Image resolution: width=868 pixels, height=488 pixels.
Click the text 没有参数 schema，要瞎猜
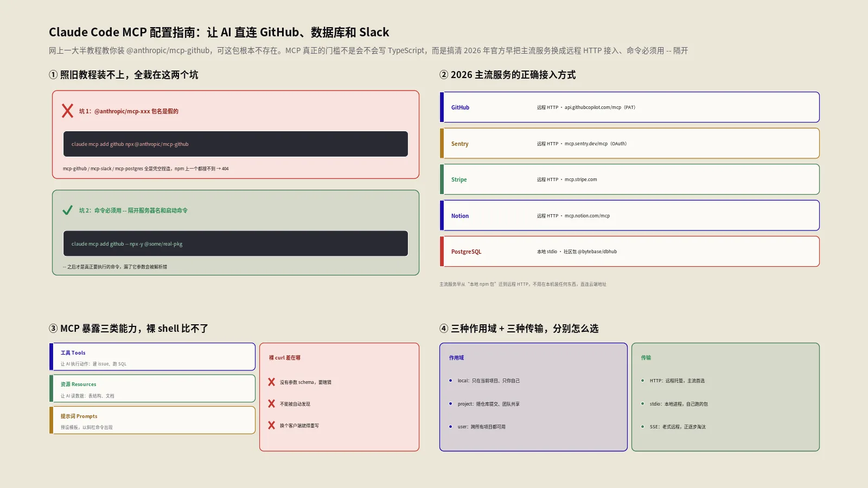click(305, 382)
